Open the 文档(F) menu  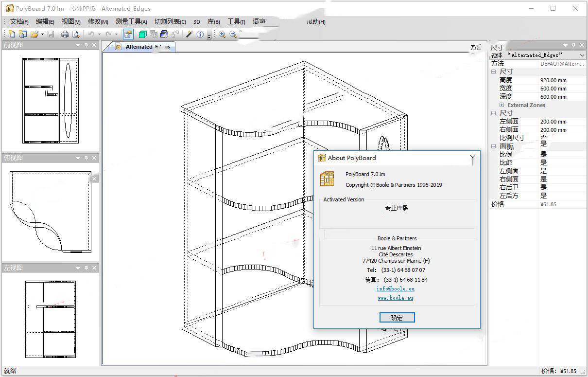(x=19, y=21)
